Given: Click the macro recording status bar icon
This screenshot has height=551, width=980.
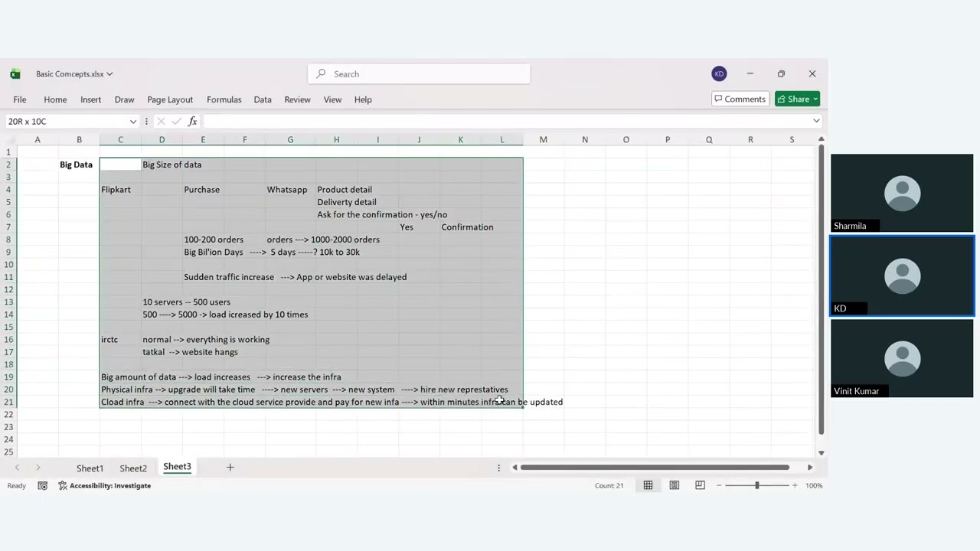Looking at the screenshot, I should [x=43, y=486].
